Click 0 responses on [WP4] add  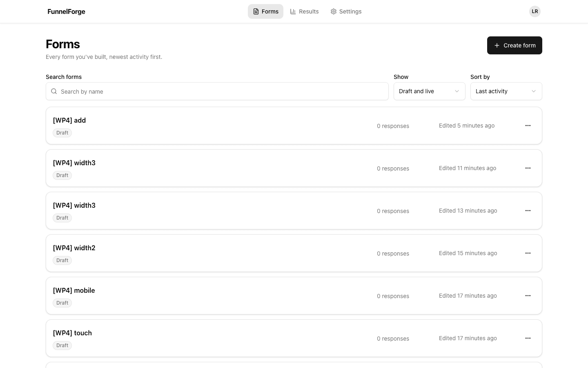pos(393,126)
